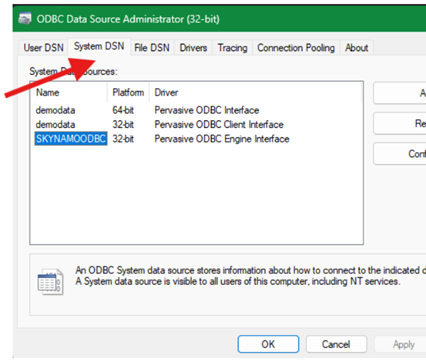Click the Cancel button
This screenshot has height=360, width=426.
(336, 344)
